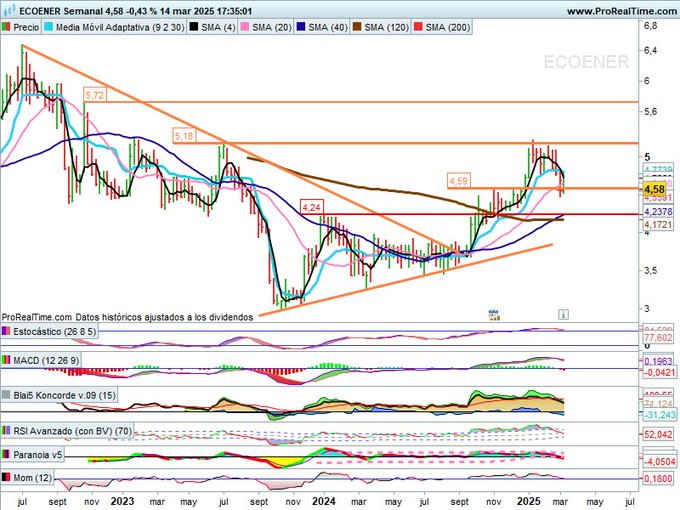The image size is (680, 510).
Task: Select the SMA (200) legend label
Action: 448,27
